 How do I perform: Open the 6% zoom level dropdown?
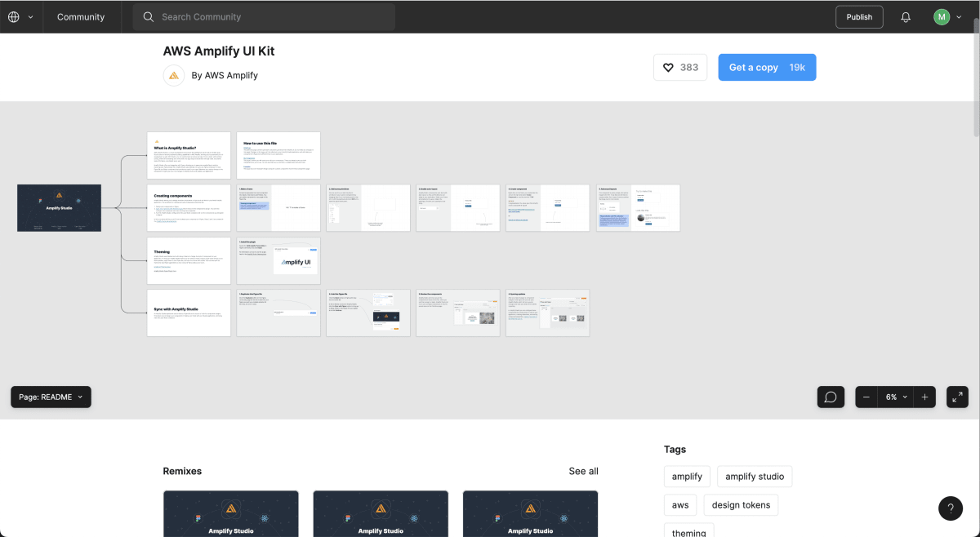[896, 397]
